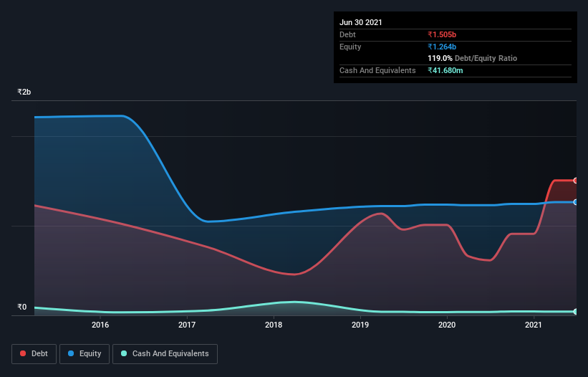The image size is (588, 377).
Task: Select the red Debt endpoint marker on chart
Action: point(576,181)
